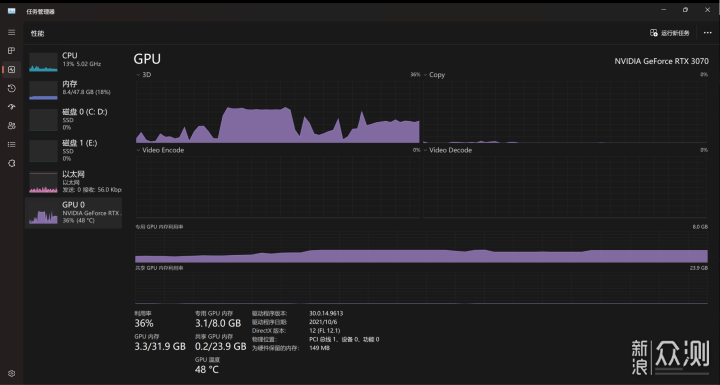The width and height of the screenshot is (720, 385).
Task: Click the GPU 0 mini graph thumbnail
Action: [x=43, y=214]
